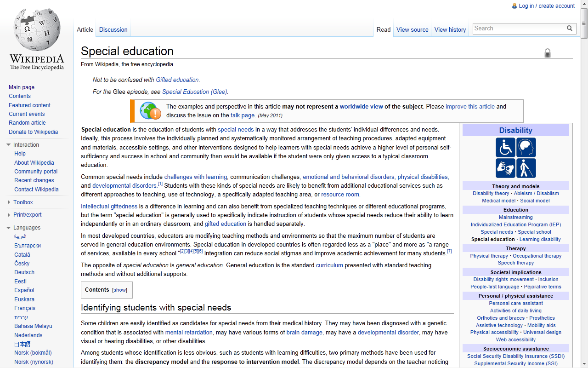
Task: Click the curriculum link
Action: click(329, 265)
